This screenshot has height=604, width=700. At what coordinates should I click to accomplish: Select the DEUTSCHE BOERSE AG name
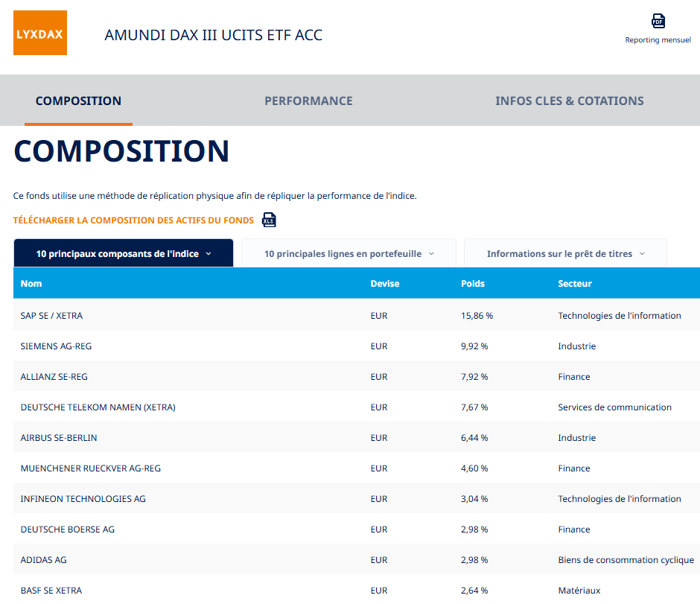click(68, 530)
